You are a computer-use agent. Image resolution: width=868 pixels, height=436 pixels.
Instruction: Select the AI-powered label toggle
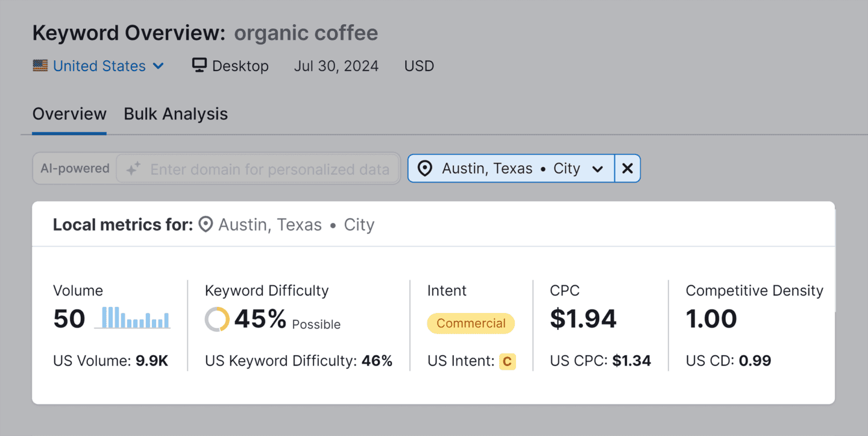tap(74, 168)
